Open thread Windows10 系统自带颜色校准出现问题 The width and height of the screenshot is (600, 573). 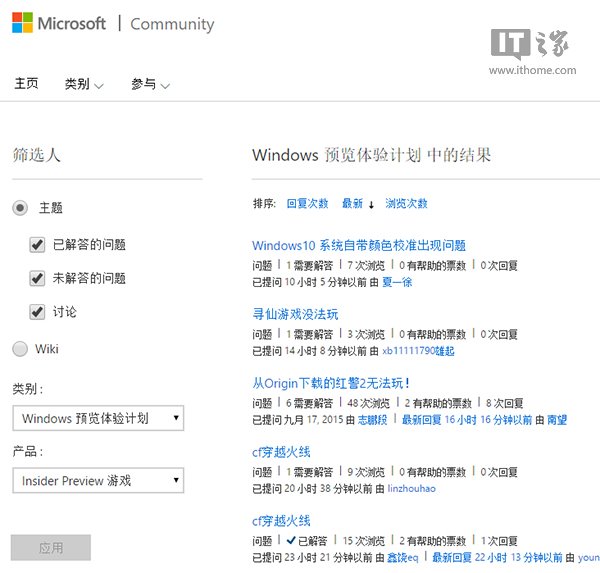(x=359, y=245)
